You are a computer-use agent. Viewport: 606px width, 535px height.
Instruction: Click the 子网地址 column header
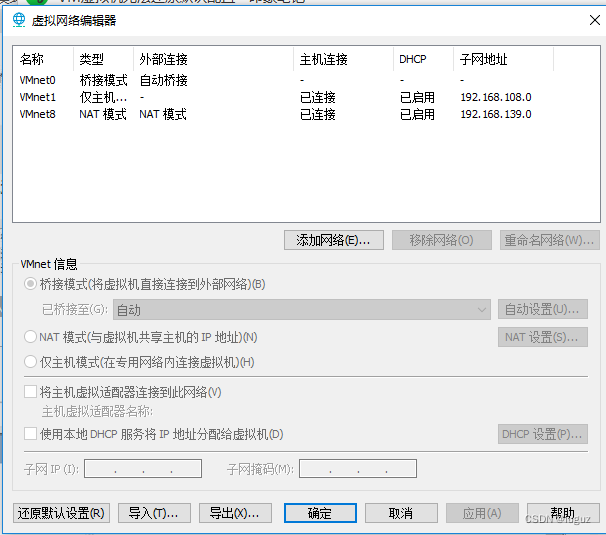point(504,59)
